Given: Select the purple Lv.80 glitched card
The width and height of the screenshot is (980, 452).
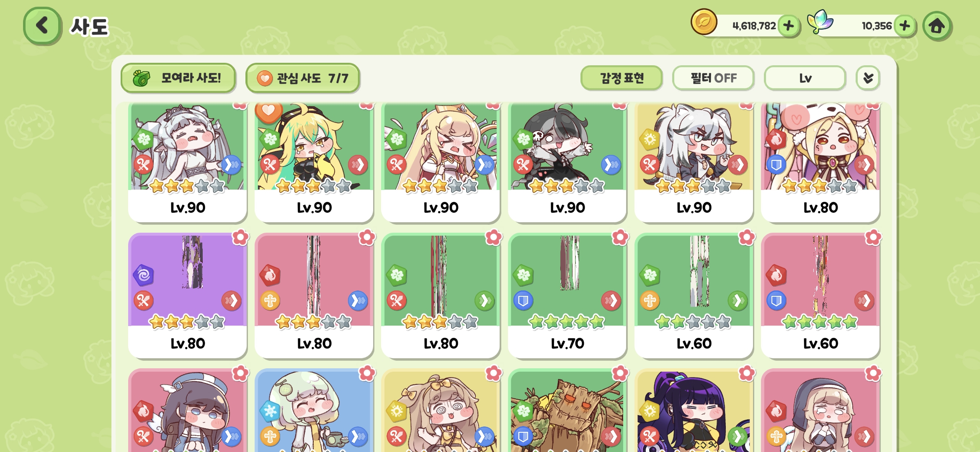Looking at the screenshot, I should [188, 295].
